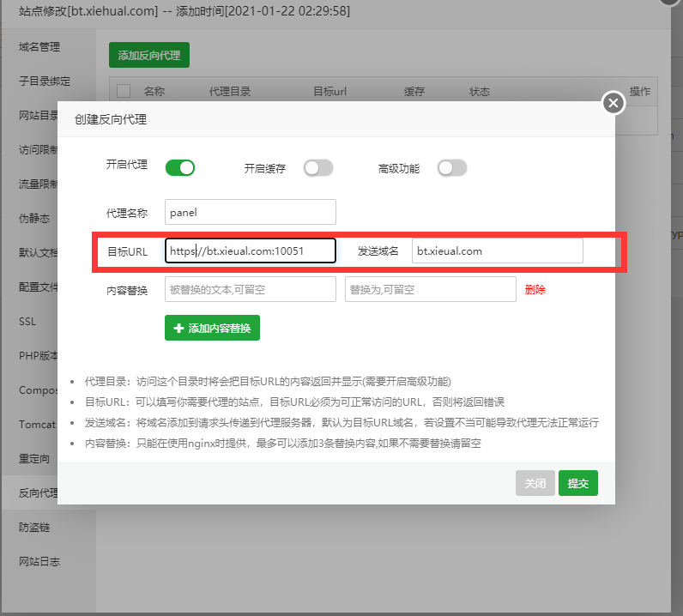Tick the select-all checkbox in proxy table header
The height and width of the screenshot is (616, 683).
point(124,91)
